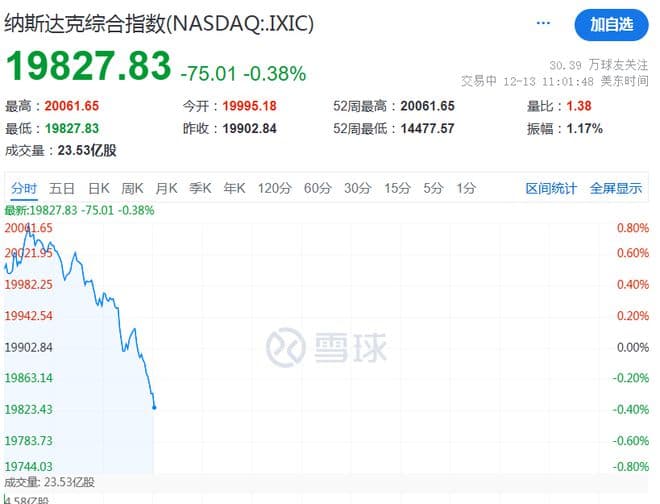660x504 pixels.
Task: Open 区间统计 range statistics
Action: point(551,188)
